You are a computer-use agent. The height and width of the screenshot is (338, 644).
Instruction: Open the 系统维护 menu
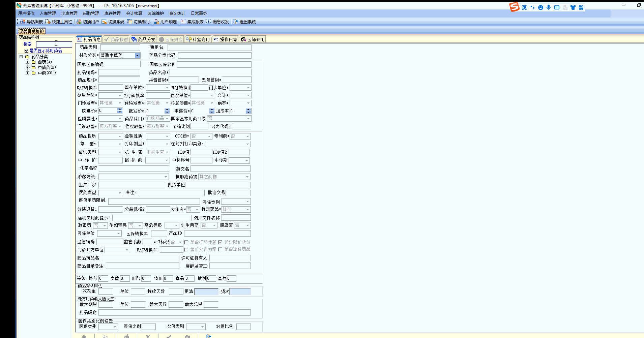[x=156, y=13]
